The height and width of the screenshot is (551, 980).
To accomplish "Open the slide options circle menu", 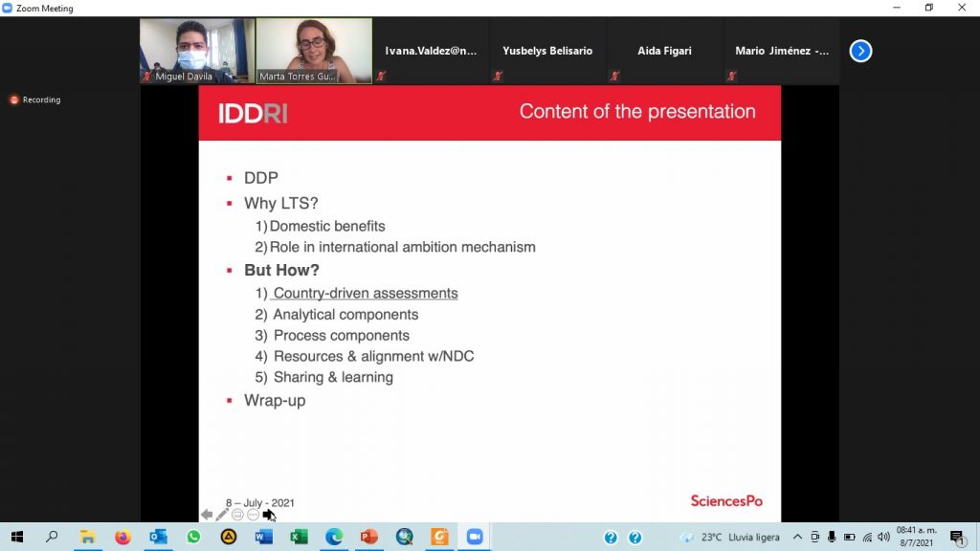I will pyautogui.click(x=253, y=515).
